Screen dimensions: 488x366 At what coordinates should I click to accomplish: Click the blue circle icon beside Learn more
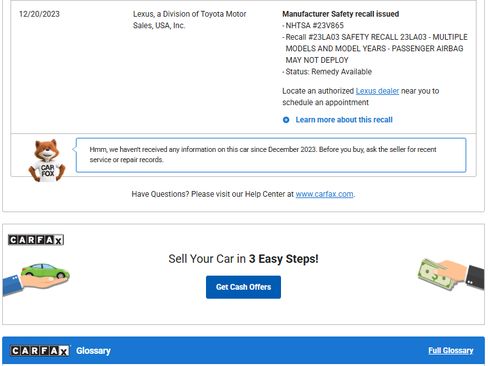[x=286, y=120]
